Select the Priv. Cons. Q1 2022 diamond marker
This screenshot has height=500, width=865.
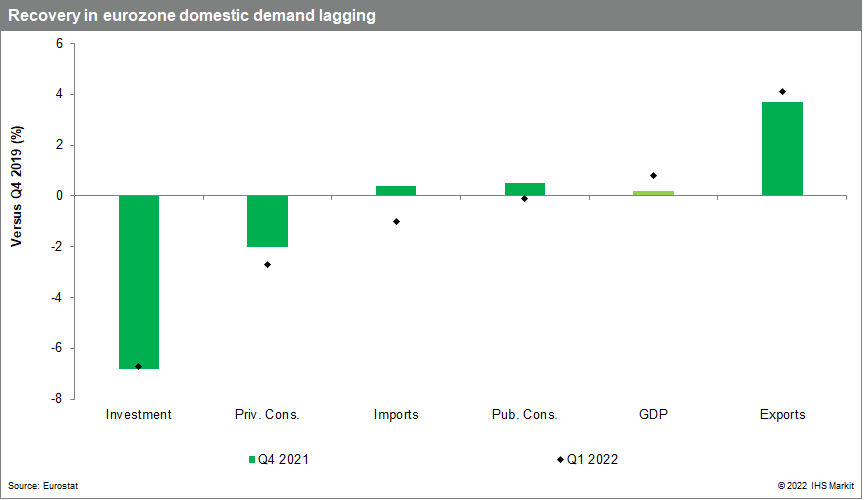point(267,264)
